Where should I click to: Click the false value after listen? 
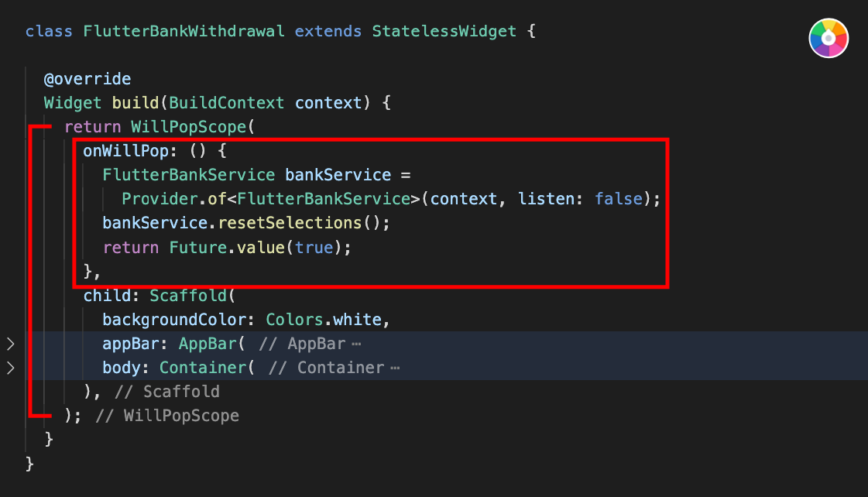[619, 199]
